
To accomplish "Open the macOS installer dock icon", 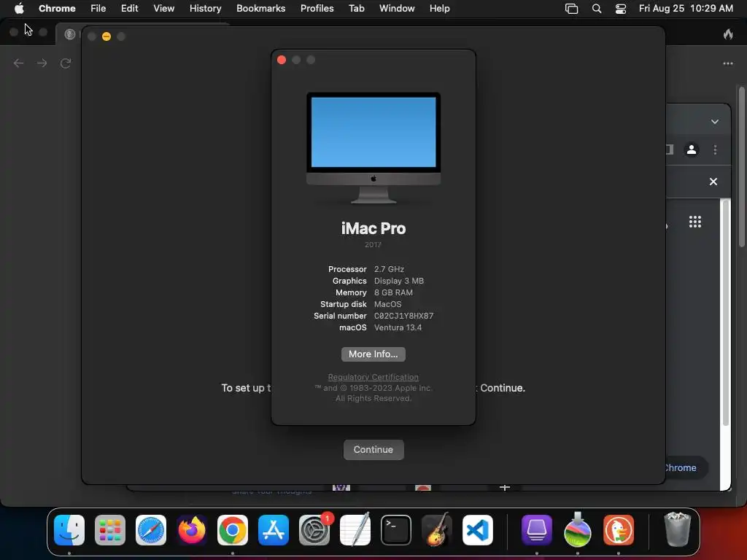I will click(578, 530).
